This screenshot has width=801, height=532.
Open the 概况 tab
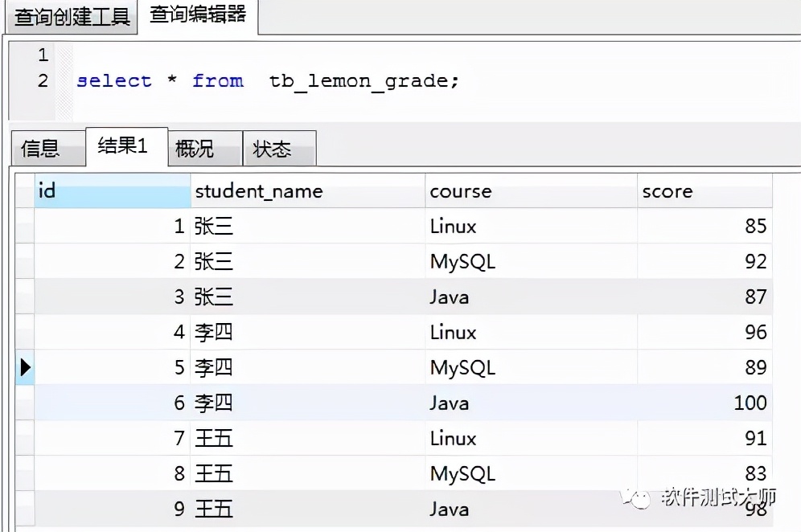(x=195, y=149)
